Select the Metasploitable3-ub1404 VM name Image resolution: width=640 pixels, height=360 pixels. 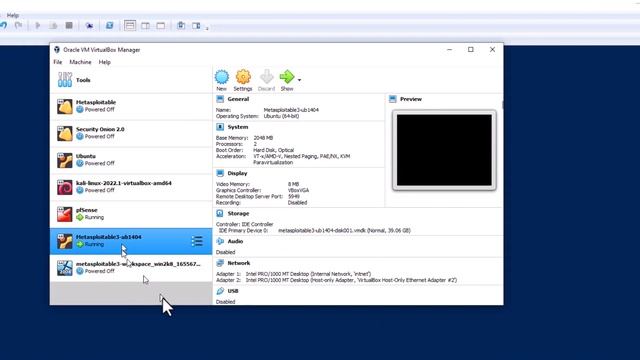(109, 237)
